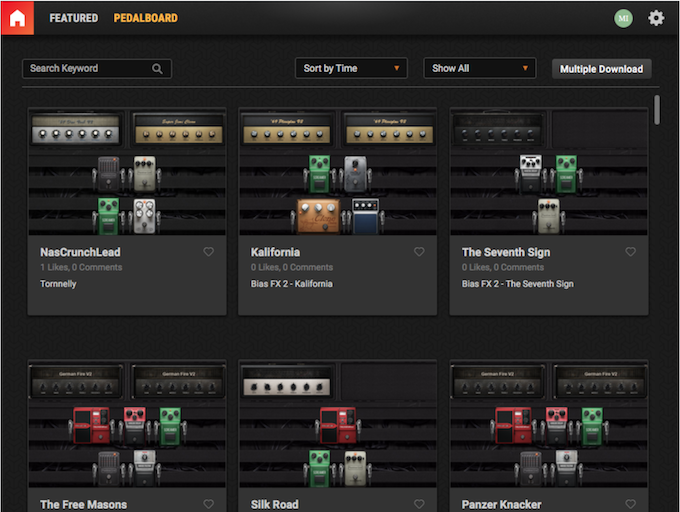
Task: Open the settings gear
Action: coord(656,18)
